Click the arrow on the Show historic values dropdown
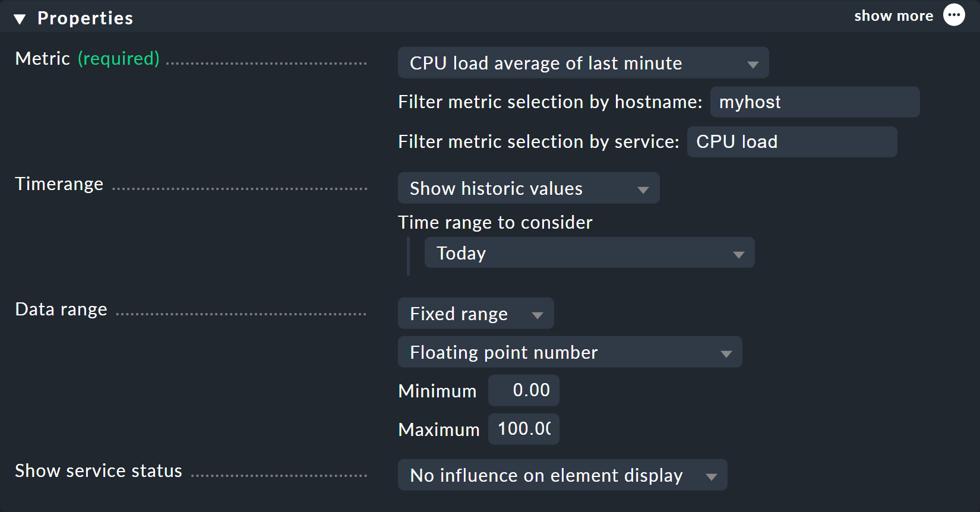The width and height of the screenshot is (980, 512). 643,189
